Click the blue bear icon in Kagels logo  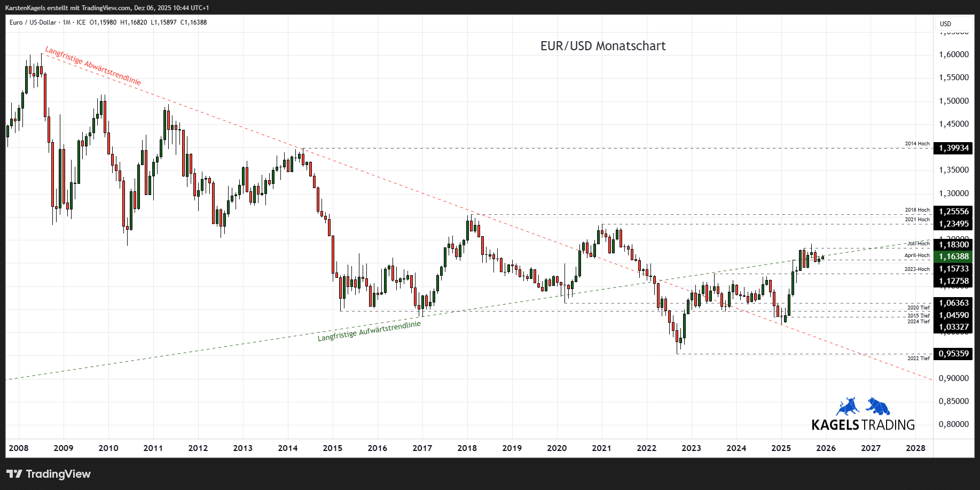877,407
